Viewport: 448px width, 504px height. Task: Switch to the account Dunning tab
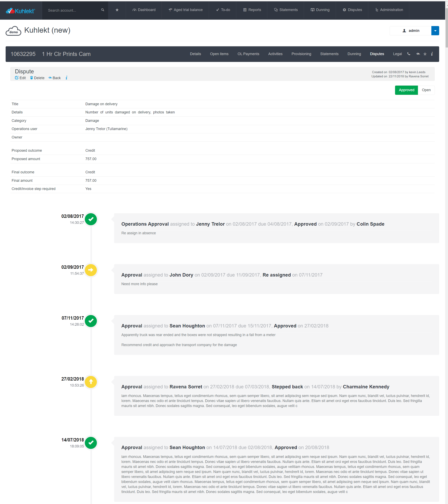(354, 54)
